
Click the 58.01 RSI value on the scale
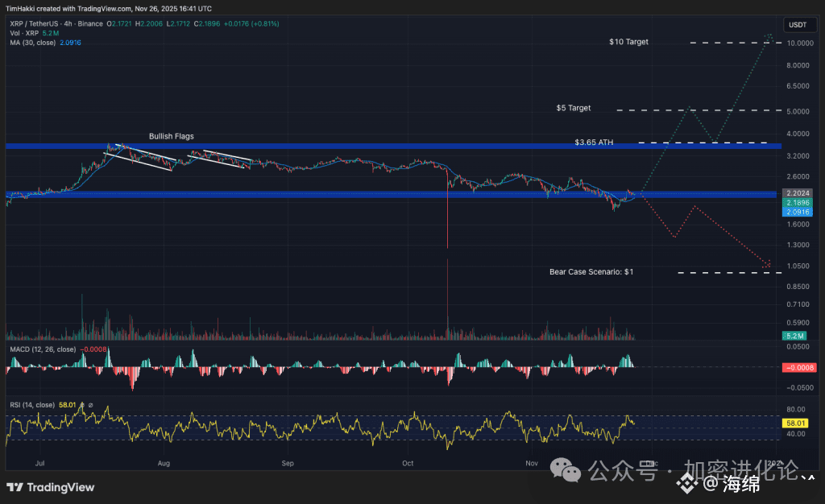point(796,422)
